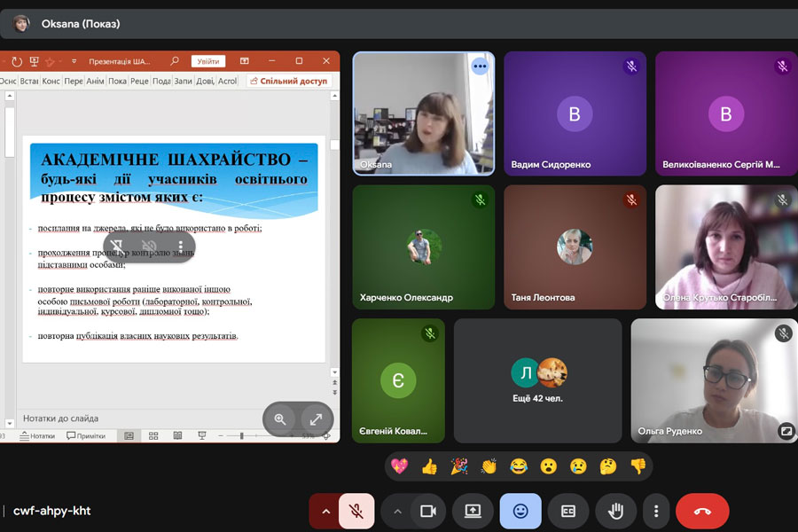
Task: Click the raise hand icon
Action: [x=615, y=512]
